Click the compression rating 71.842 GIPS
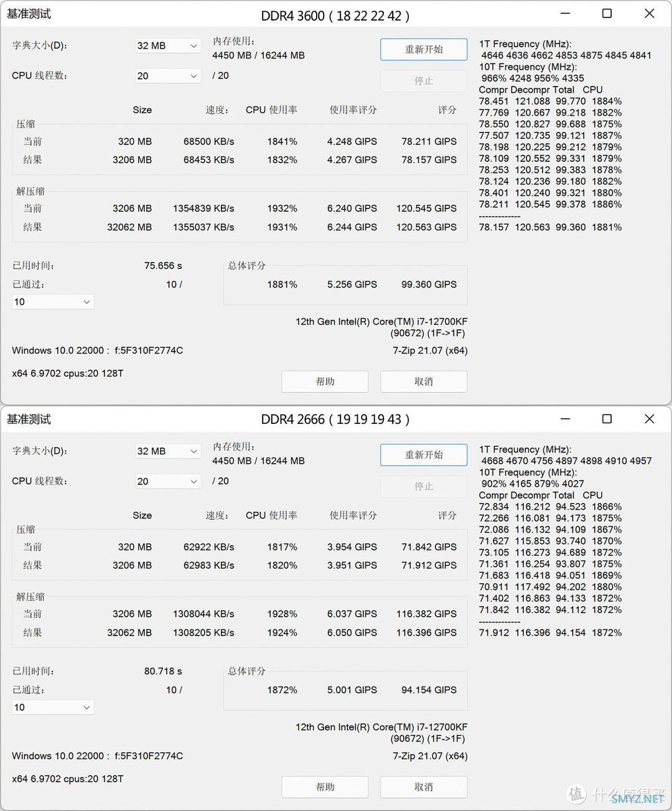Screen dimensions: 672x811 429,547
